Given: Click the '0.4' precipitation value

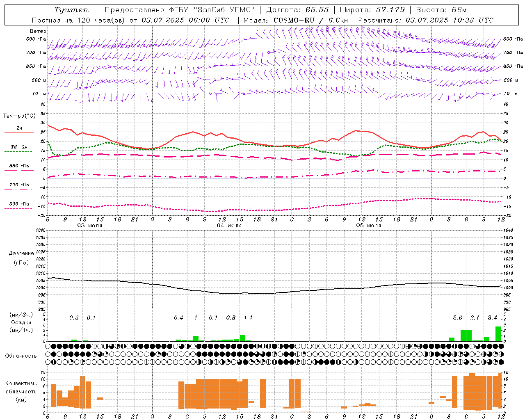Looking at the screenshot, I should pos(178,318).
